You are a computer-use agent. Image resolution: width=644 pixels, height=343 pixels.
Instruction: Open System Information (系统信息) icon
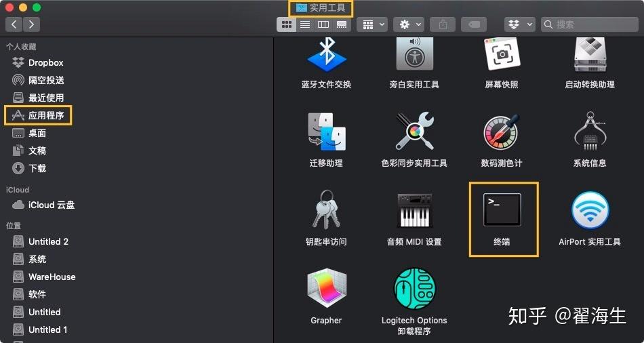pyautogui.click(x=590, y=132)
